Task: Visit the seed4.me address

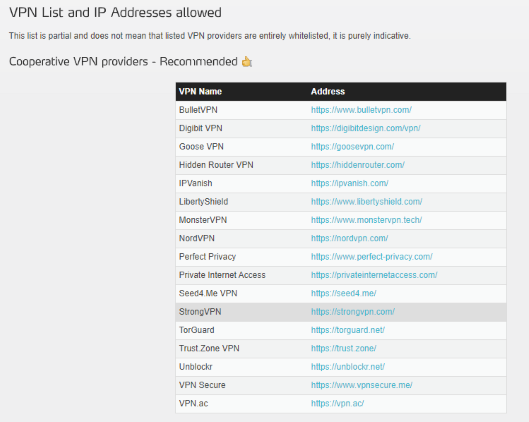Action: [x=343, y=293]
